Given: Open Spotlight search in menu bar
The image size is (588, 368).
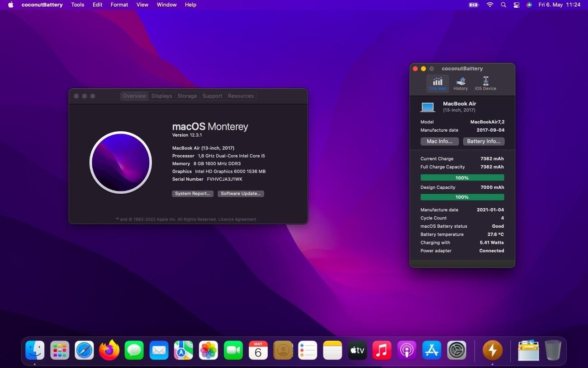Looking at the screenshot, I should click(503, 5).
